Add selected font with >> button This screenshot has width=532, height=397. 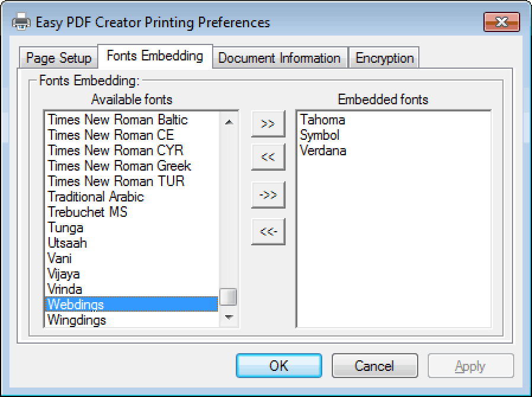coord(268,123)
